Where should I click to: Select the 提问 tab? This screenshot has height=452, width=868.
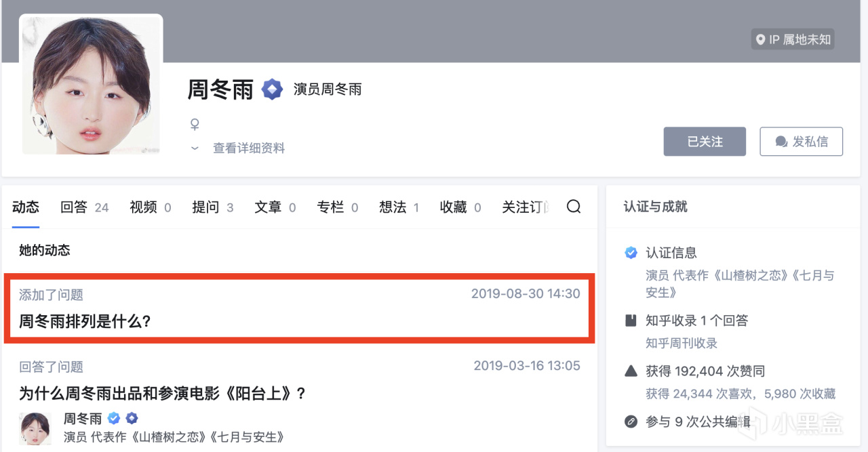(205, 207)
